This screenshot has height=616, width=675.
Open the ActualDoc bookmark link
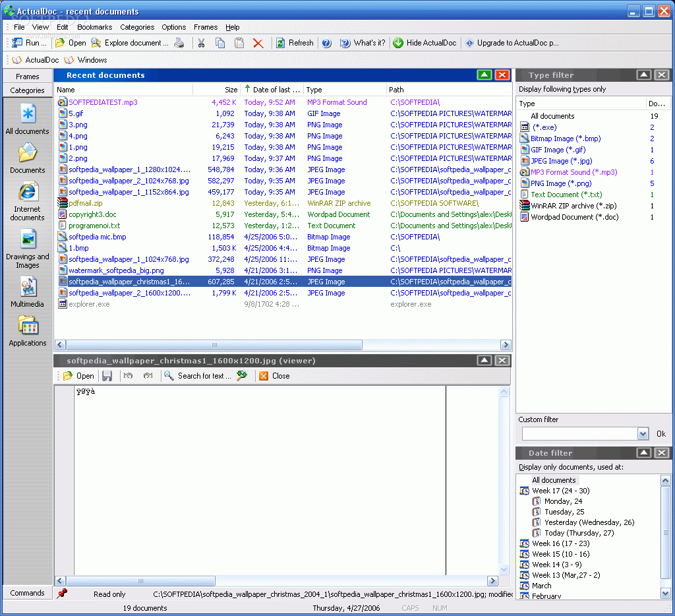coord(36,60)
